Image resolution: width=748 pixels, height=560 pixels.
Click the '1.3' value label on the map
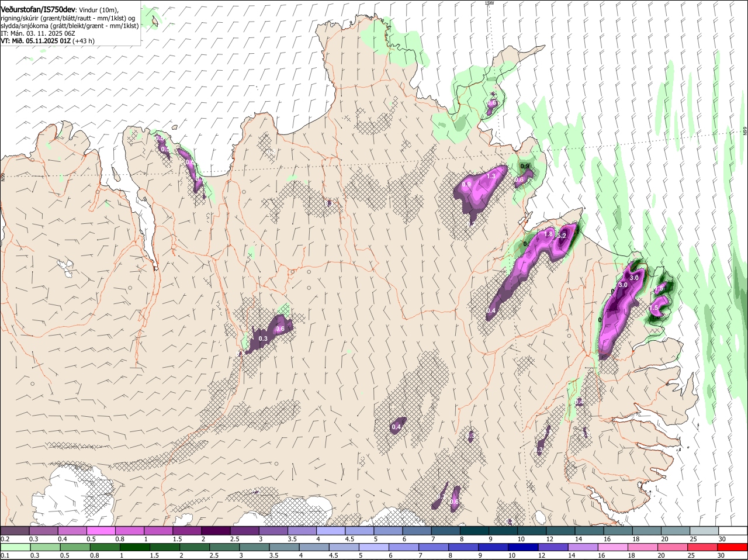tap(491, 176)
